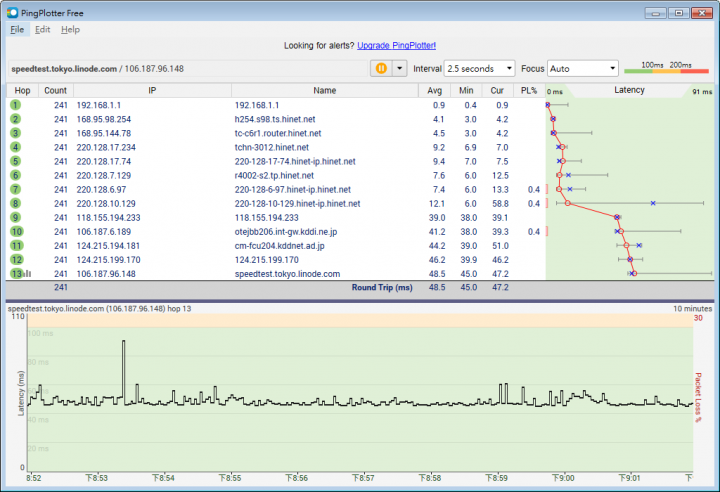720x492 pixels.
Task: Click the tall latency spike in timeline graph
Action: pos(124,372)
